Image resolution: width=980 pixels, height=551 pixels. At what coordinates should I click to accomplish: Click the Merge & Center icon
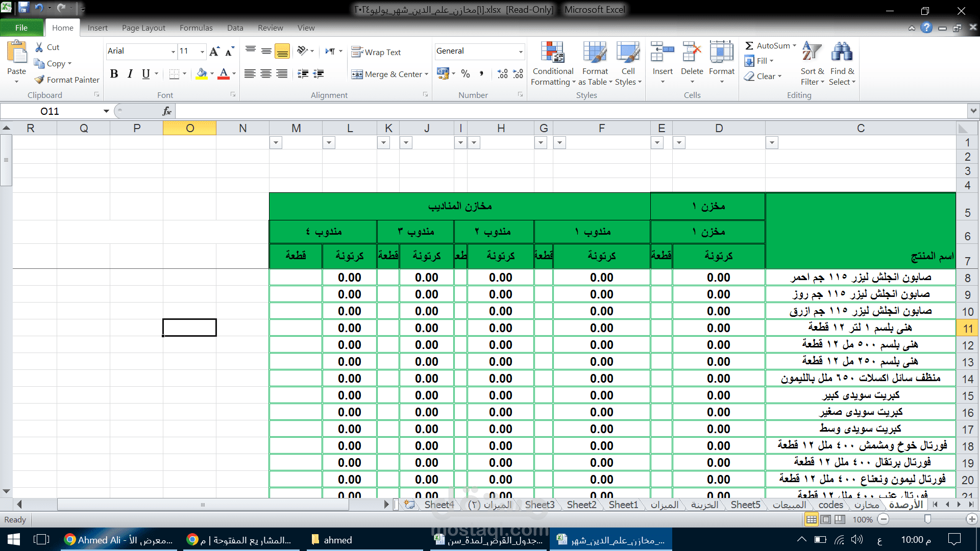[357, 74]
